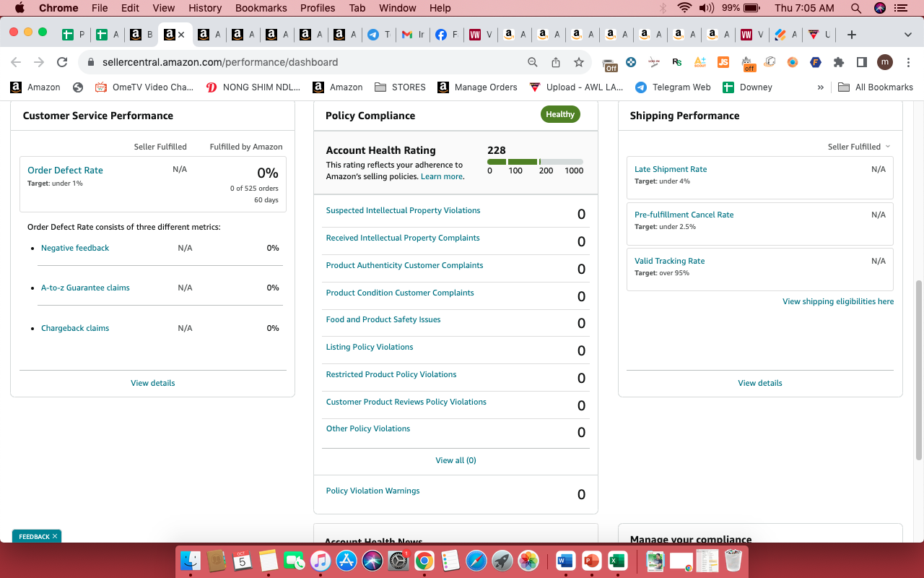Open the All Bookmarks folder
This screenshot has width=924, height=578.
[876, 87]
